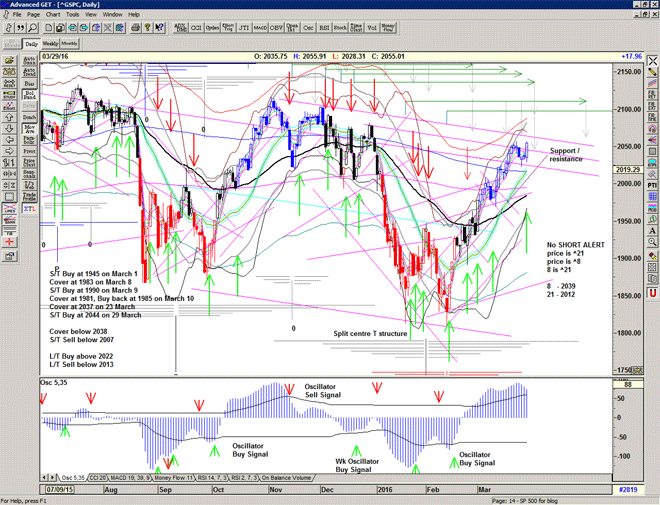
Task: Select the Monthly period button
Action: (x=69, y=45)
